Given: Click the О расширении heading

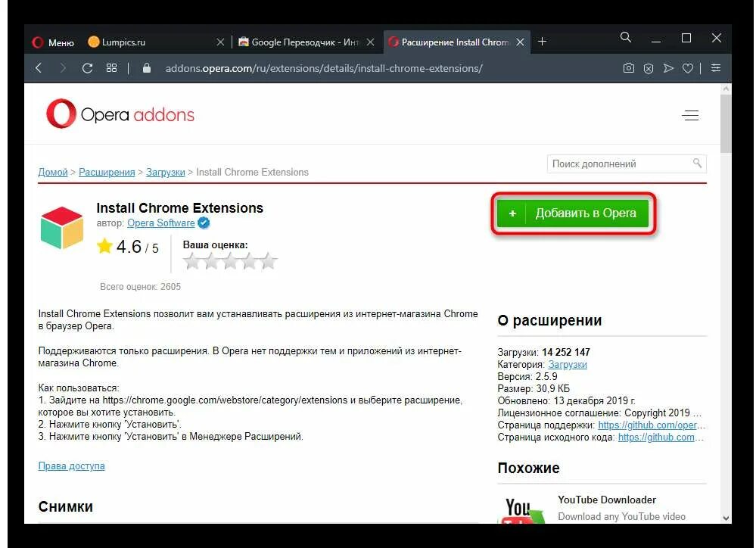Looking at the screenshot, I should pos(549,321).
